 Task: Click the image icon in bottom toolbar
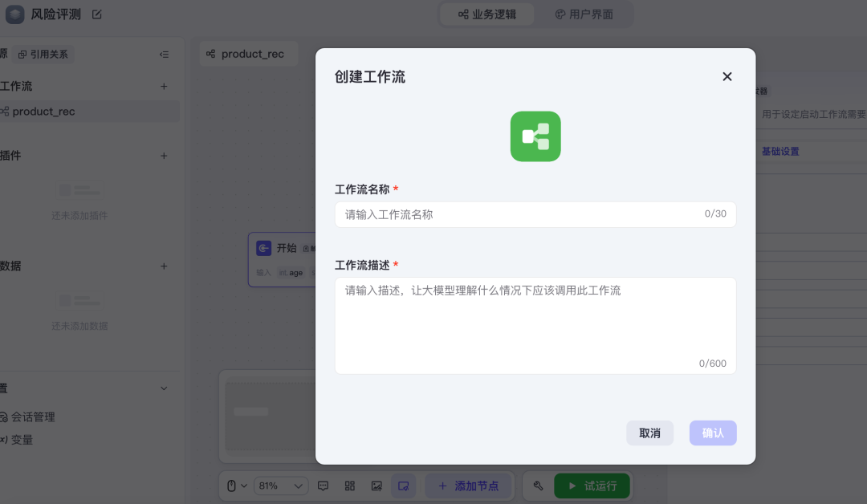(x=377, y=486)
